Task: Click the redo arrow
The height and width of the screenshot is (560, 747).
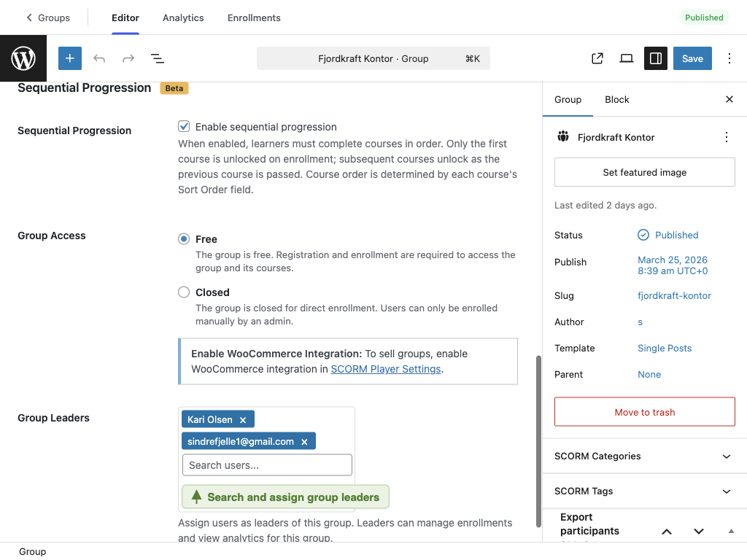Action: point(128,58)
